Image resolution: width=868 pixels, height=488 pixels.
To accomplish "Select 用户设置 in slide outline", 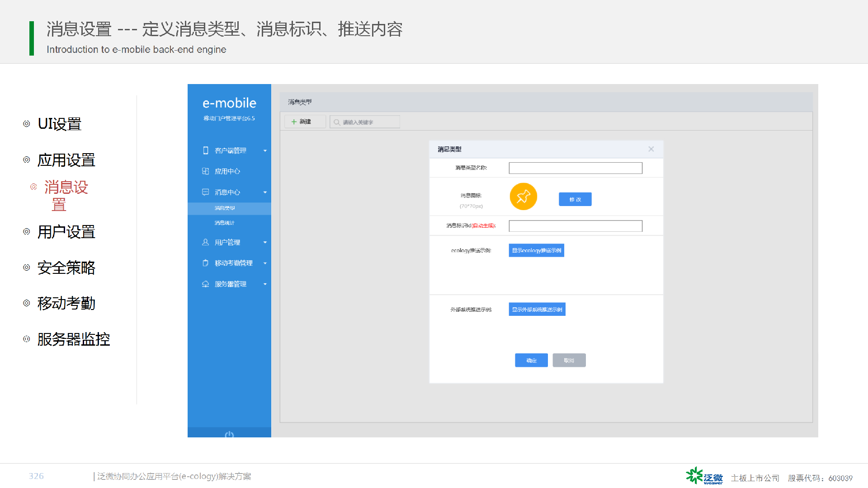I will pyautogui.click(x=66, y=232).
